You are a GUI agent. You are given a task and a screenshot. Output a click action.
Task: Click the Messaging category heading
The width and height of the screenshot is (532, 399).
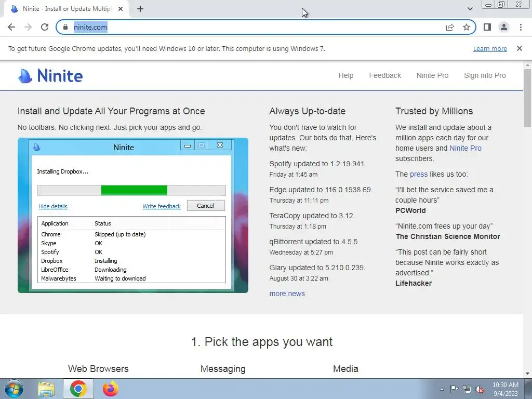pyautogui.click(x=223, y=369)
